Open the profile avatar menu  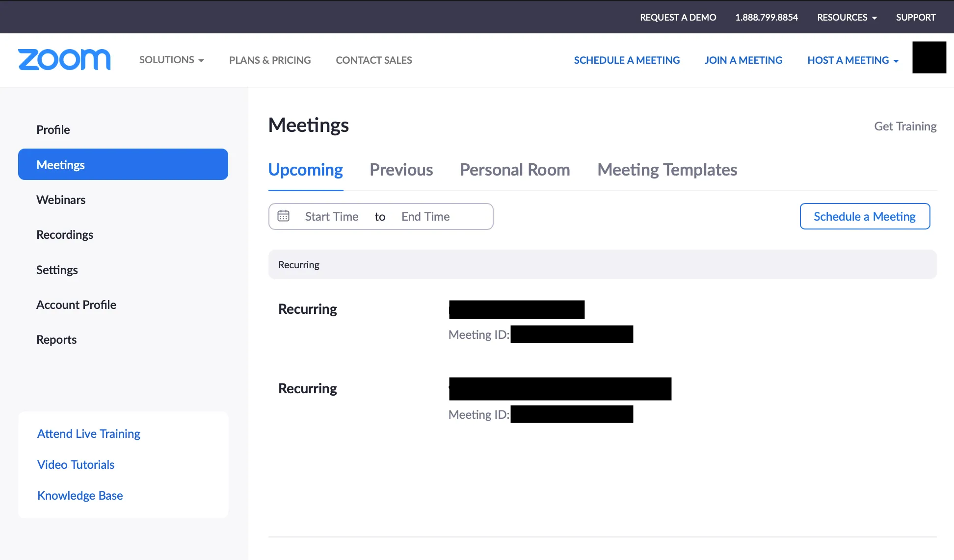[x=929, y=57]
